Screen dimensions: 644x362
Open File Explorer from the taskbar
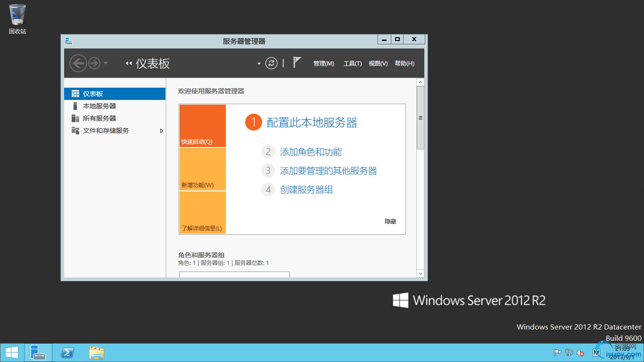click(x=97, y=353)
